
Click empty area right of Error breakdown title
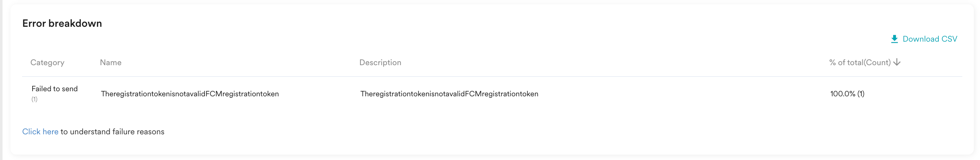click(456, 24)
